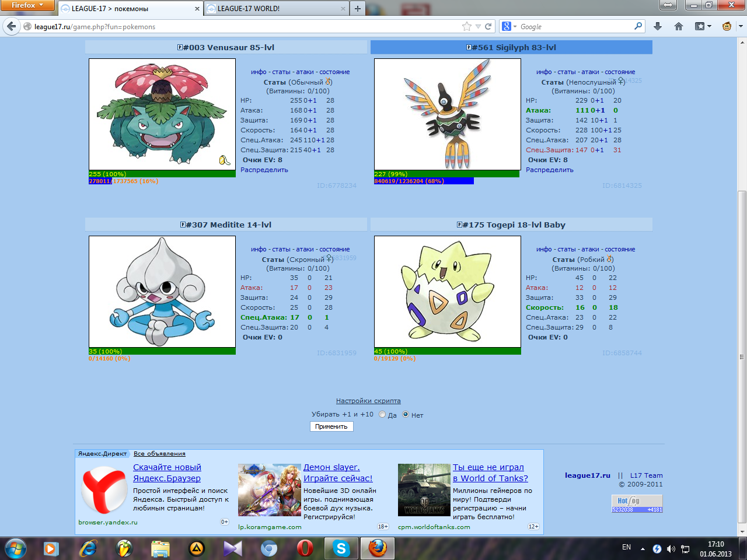747x560 pixels.
Task: Open the Firefox menu button dropdown
Action: (27, 5)
